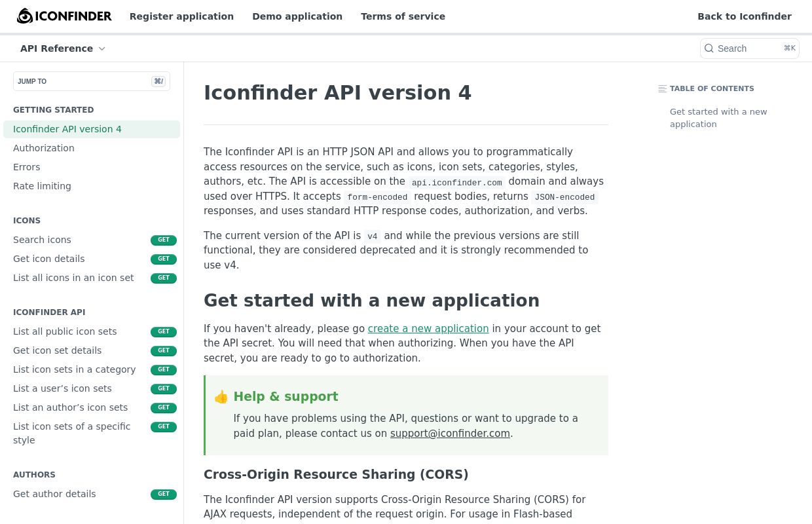Click the JSON-encoded code snippet
Image resolution: width=812 pixels, height=524 pixels.
(564, 197)
